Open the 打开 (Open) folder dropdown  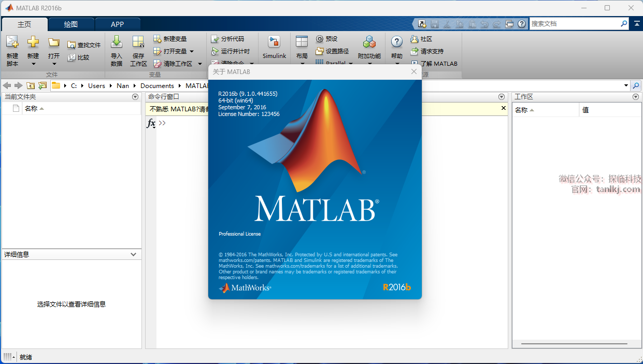tap(53, 51)
